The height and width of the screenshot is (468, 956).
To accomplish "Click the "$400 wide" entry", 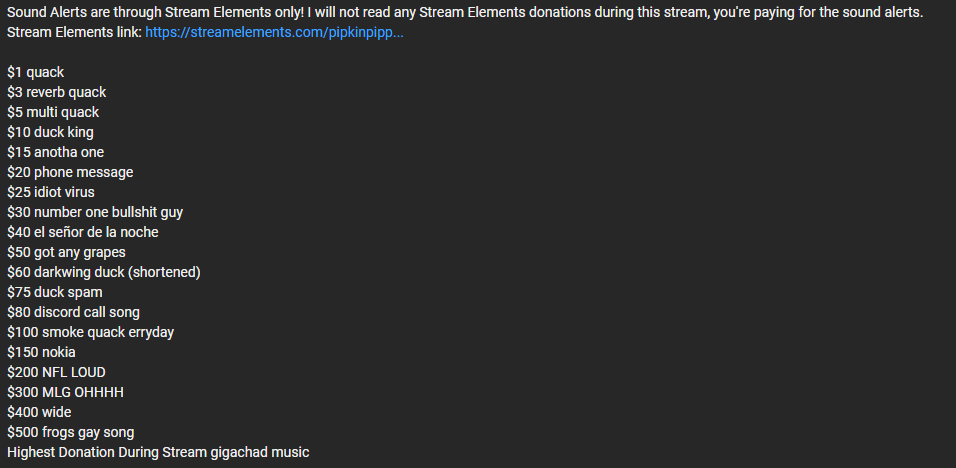I will point(39,413).
